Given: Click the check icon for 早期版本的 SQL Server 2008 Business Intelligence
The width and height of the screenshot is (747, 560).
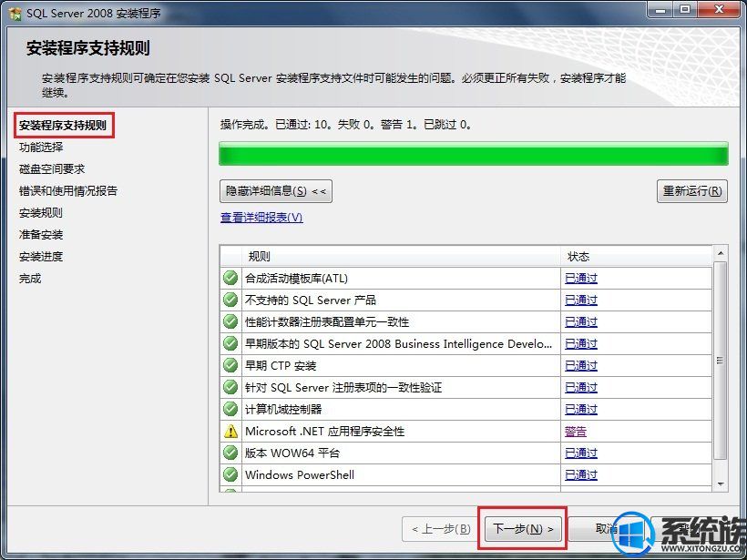Looking at the screenshot, I should click(x=230, y=343).
